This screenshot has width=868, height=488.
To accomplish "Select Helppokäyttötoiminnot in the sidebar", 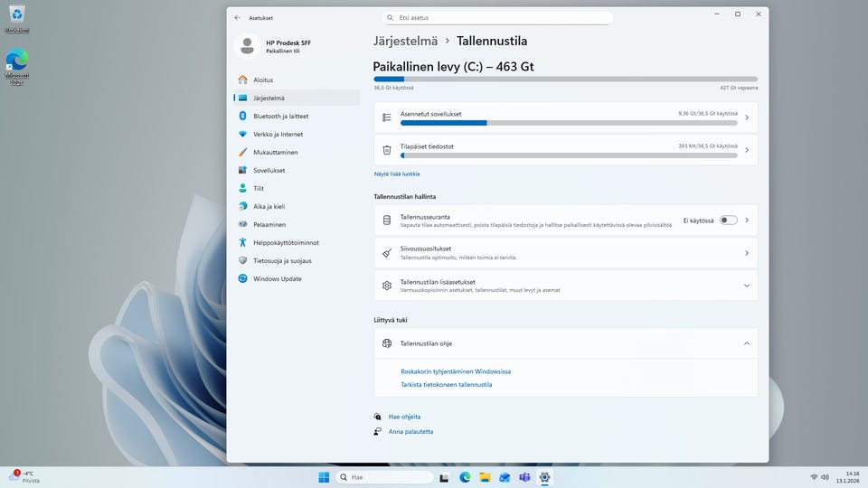I will tap(286, 242).
